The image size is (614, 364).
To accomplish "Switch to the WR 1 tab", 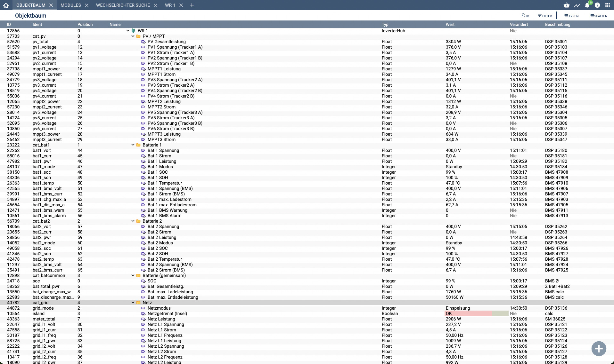I will [170, 5].
